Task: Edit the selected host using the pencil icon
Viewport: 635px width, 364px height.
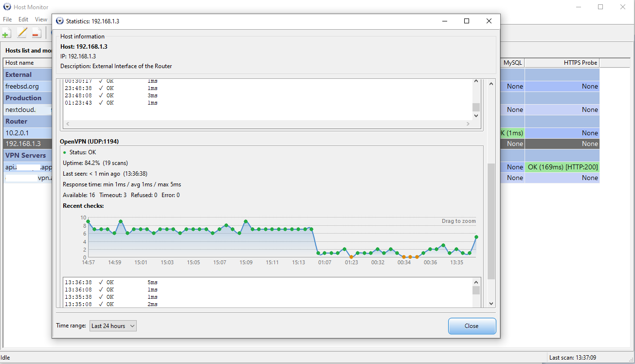Action: click(x=21, y=32)
